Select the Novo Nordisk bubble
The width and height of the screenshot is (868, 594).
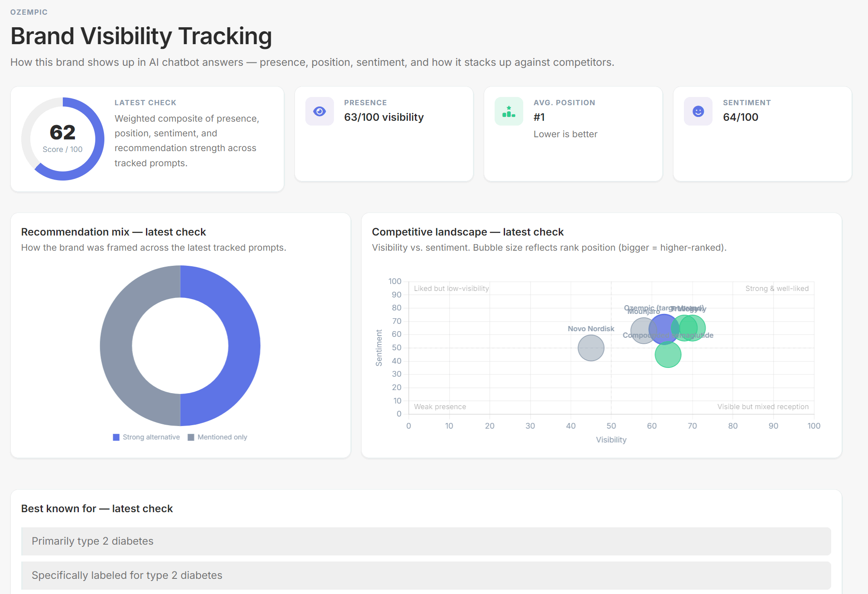(x=591, y=348)
